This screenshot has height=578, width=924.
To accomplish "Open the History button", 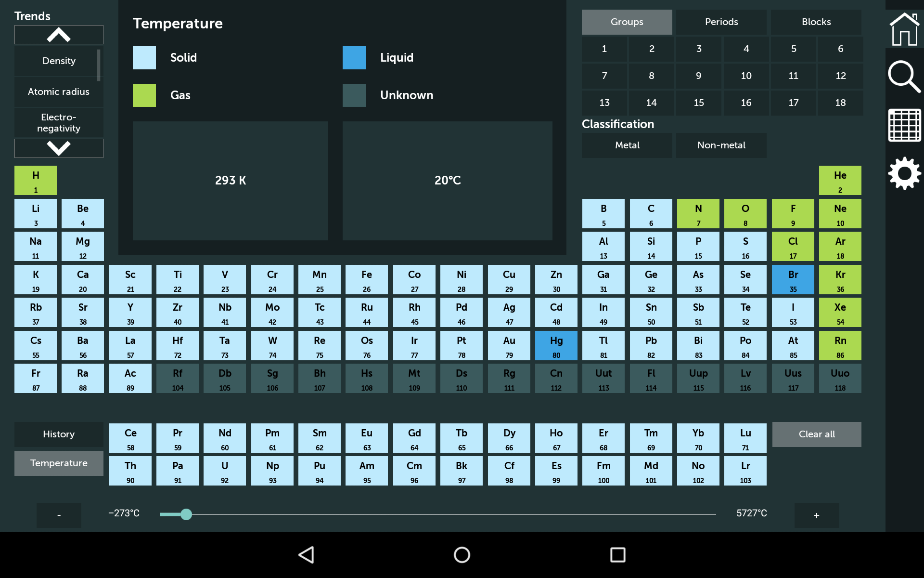I will tap(59, 434).
